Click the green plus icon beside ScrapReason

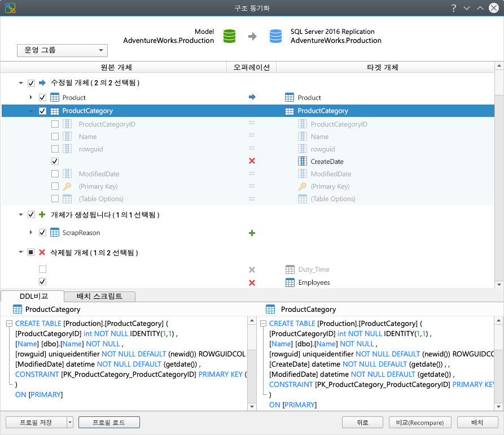(252, 232)
